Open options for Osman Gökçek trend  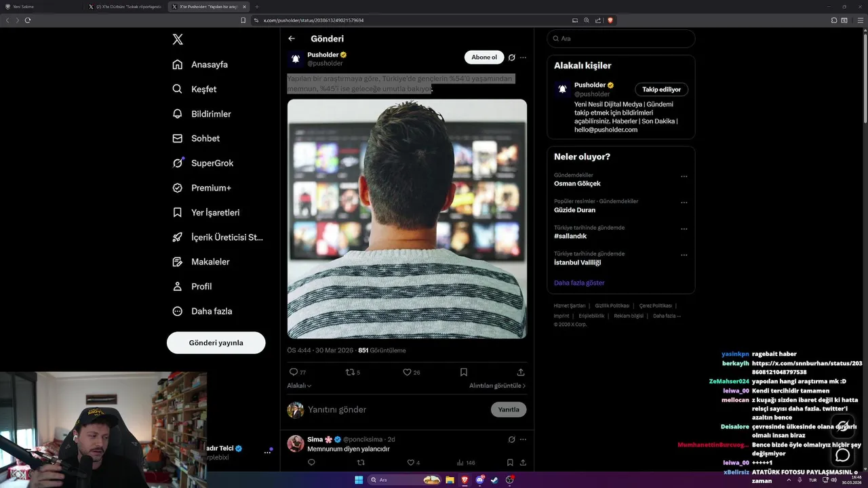coord(684,176)
